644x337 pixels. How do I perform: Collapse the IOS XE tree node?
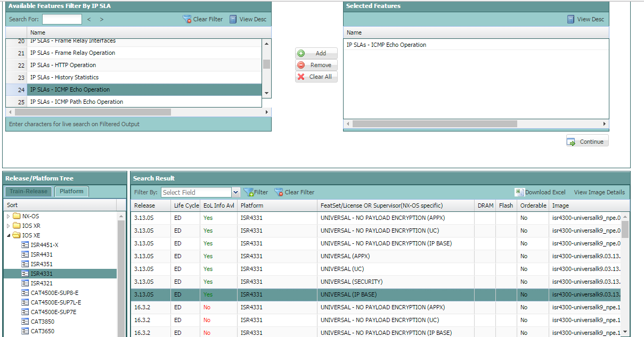click(x=8, y=235)
